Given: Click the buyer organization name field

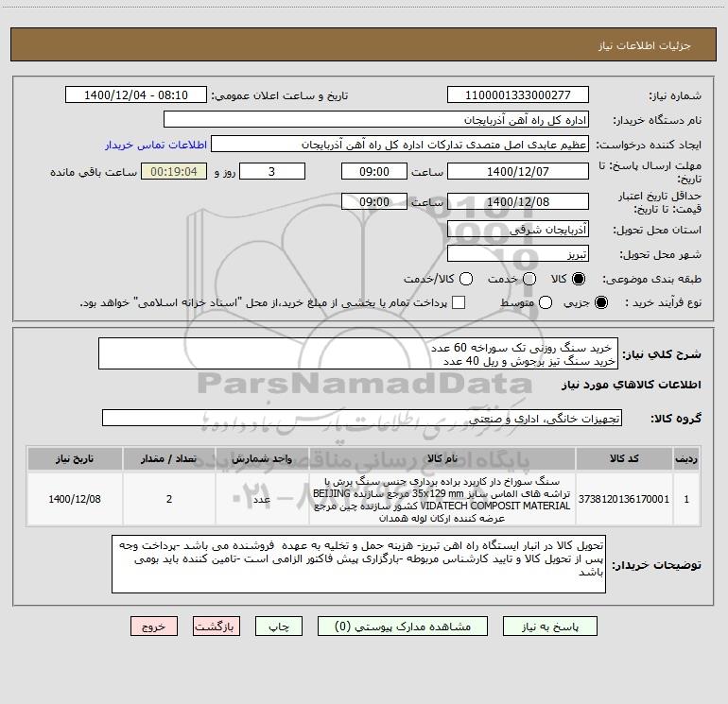Looking at the screenshot, I should [376, 120].
